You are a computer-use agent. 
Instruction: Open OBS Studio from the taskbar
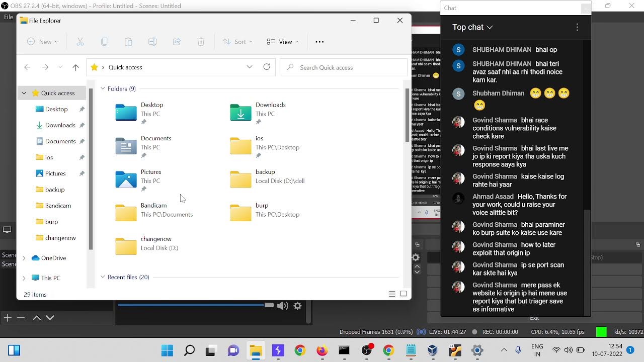367,350
